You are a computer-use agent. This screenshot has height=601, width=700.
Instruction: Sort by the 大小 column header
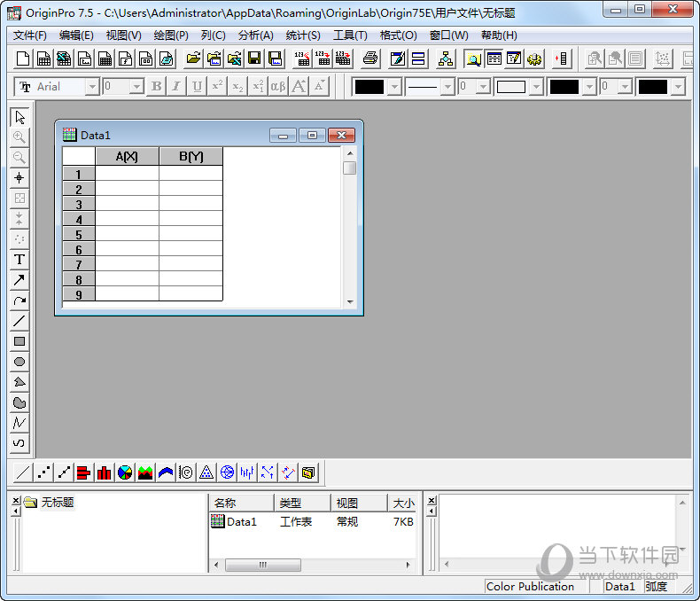click(403, 503)
